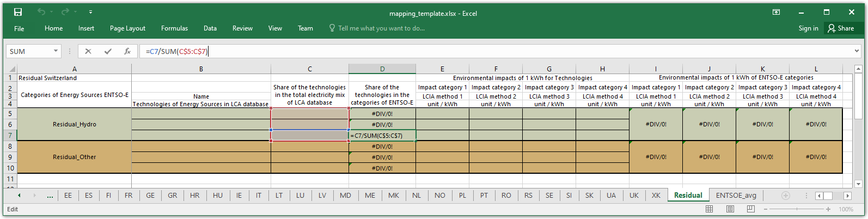Select row 7 header

pos(10,135)
